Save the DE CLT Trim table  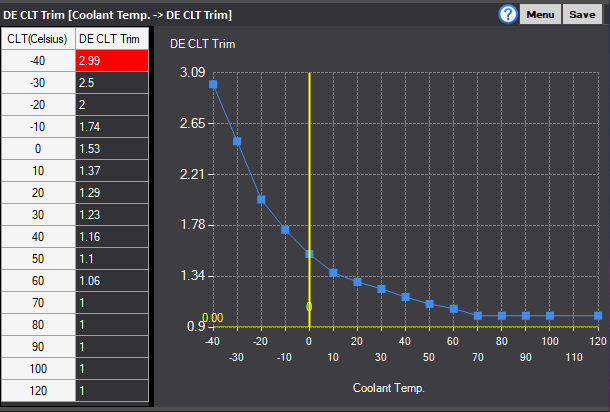point(582,14)
